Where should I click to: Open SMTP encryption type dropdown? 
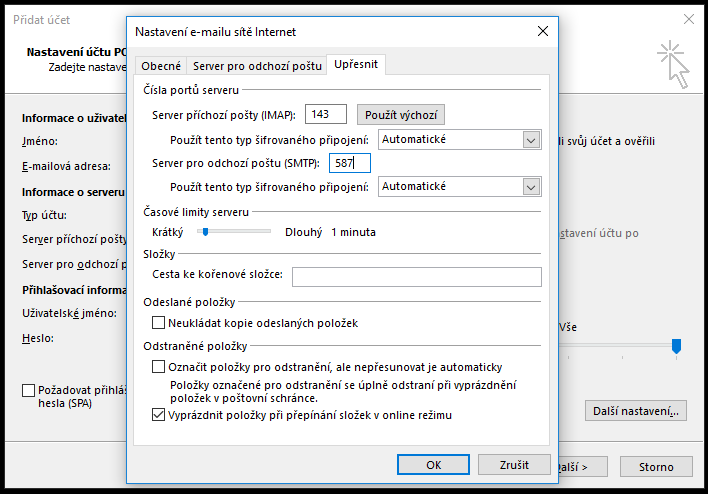click(459, 186)
